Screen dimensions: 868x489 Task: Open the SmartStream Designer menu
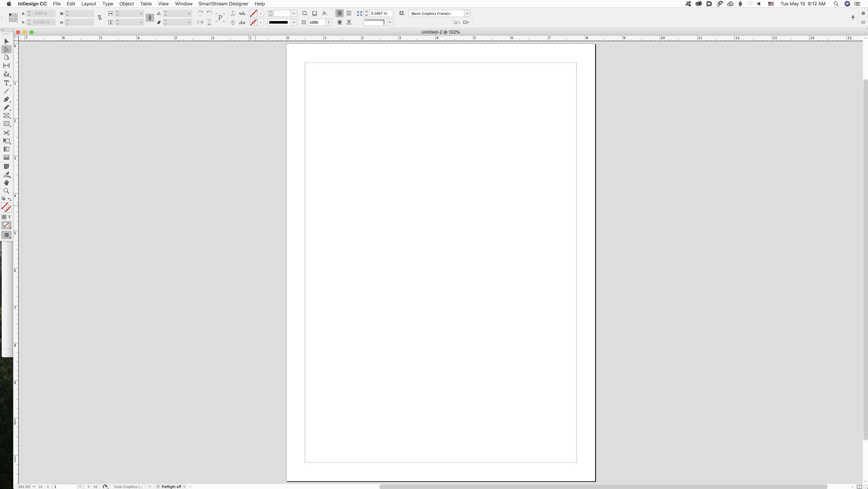pos(223,4)
